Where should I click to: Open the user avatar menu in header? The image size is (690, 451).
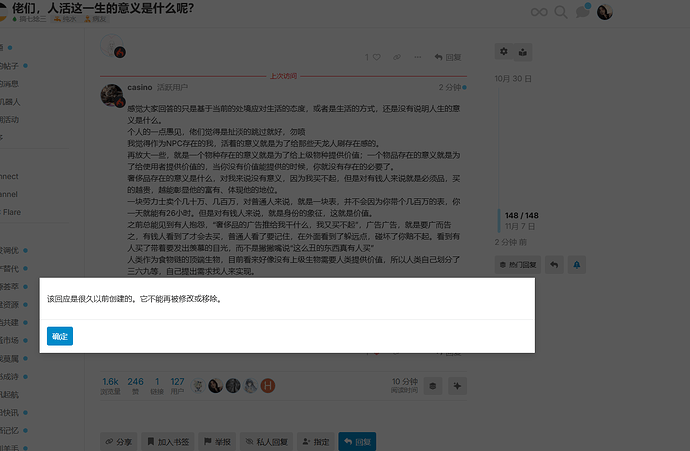click(605, 12)
